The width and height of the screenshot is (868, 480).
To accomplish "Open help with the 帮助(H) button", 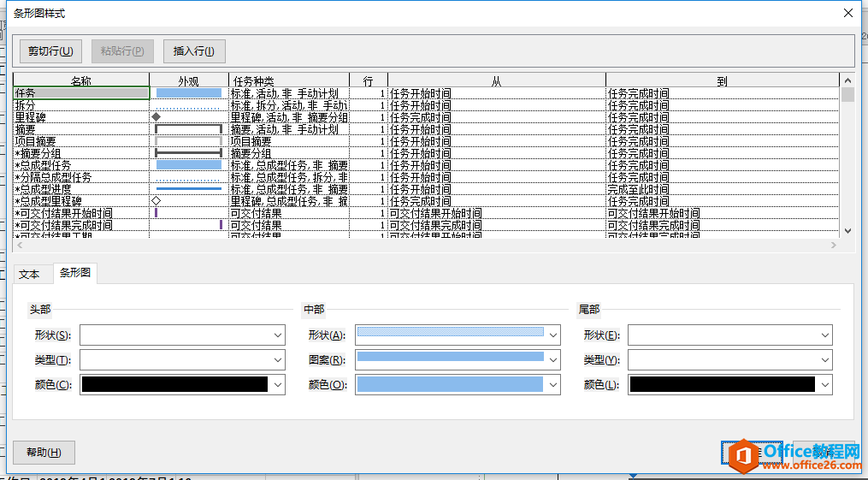I will 44,453.
